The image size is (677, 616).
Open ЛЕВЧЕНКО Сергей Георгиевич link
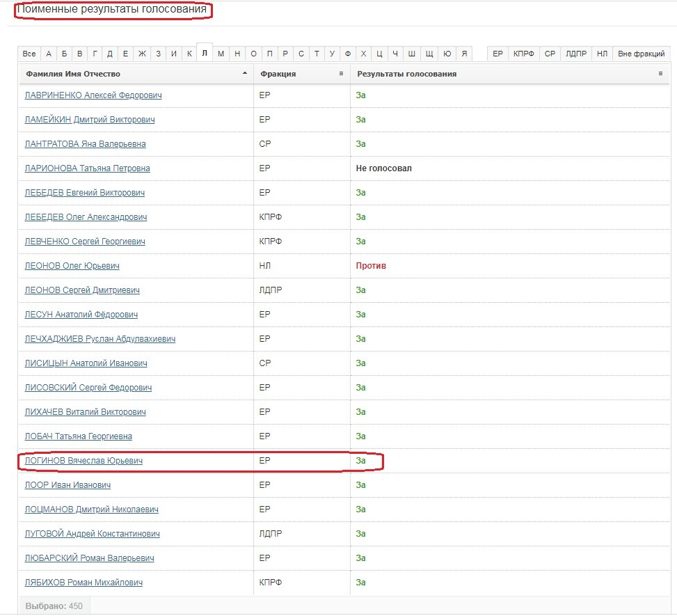(85, 241)
